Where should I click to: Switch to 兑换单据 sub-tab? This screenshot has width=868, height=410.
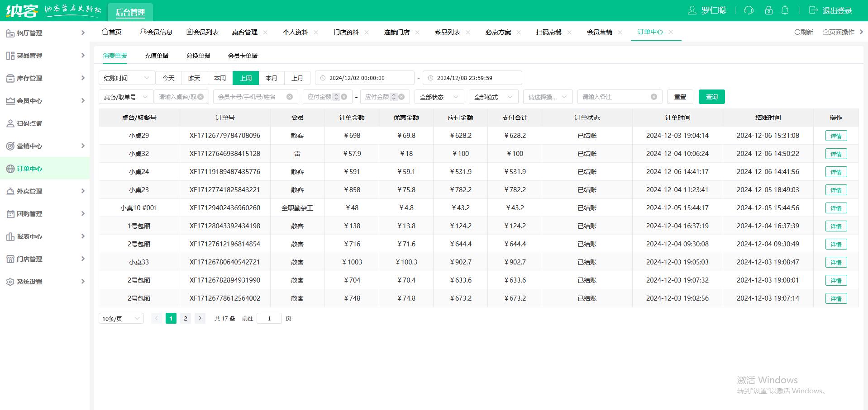click(x=198, y=56)
